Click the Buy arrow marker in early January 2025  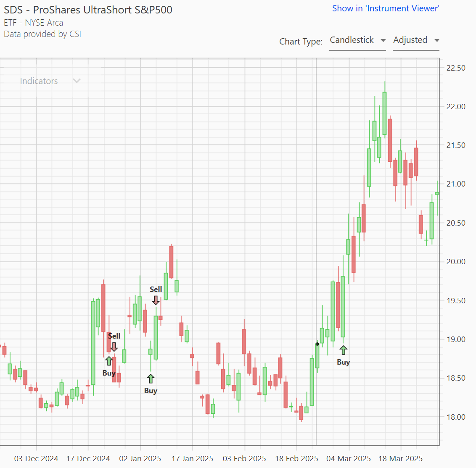(x=151, y=379)
